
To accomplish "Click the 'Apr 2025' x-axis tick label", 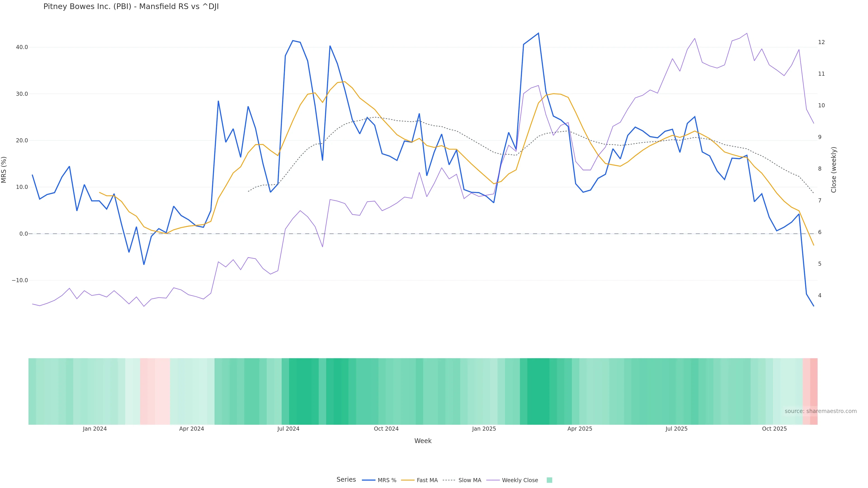I will coord(580,429).
